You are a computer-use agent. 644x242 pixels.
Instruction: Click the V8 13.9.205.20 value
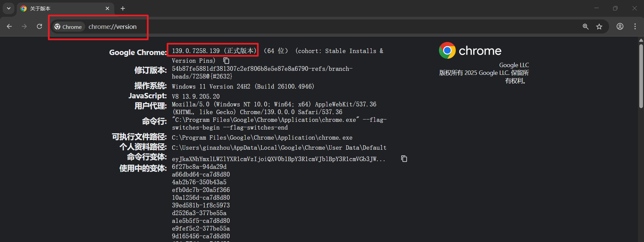196,97
